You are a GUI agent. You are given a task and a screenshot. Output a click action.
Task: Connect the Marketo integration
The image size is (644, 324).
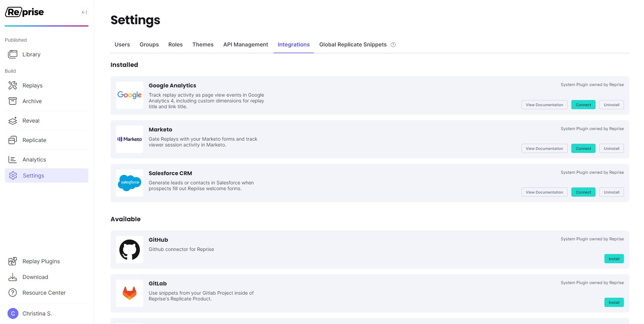(x=583, y=149)
